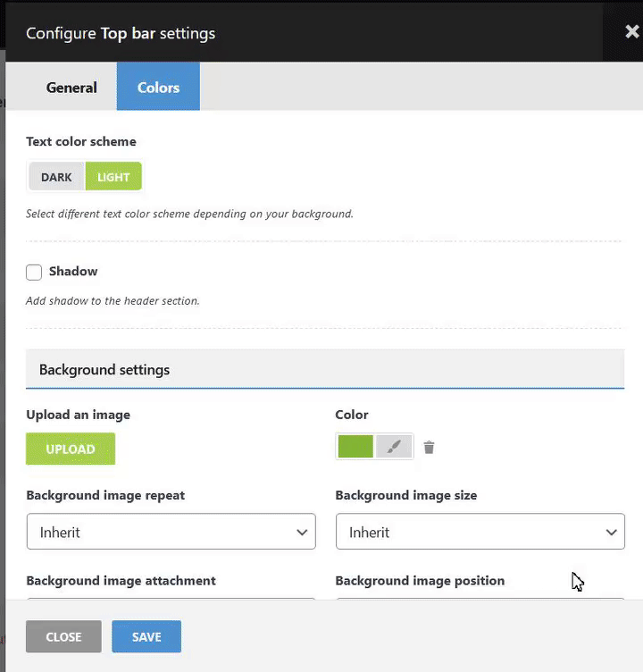
Task: Click the Background image attachment label
Action: point(121,581)
